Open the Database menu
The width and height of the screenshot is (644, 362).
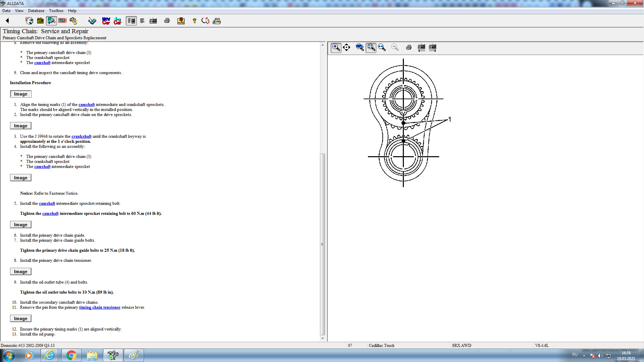click(36, 11)
